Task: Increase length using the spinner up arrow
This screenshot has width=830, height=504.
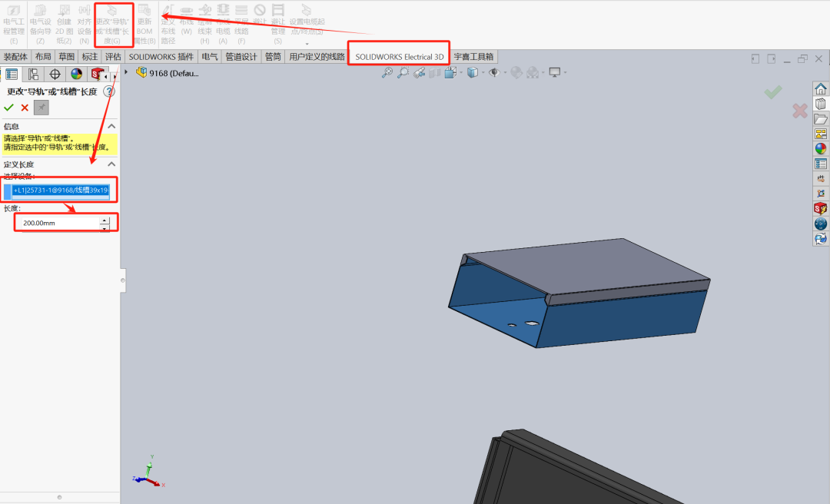Action: point(105,220)
